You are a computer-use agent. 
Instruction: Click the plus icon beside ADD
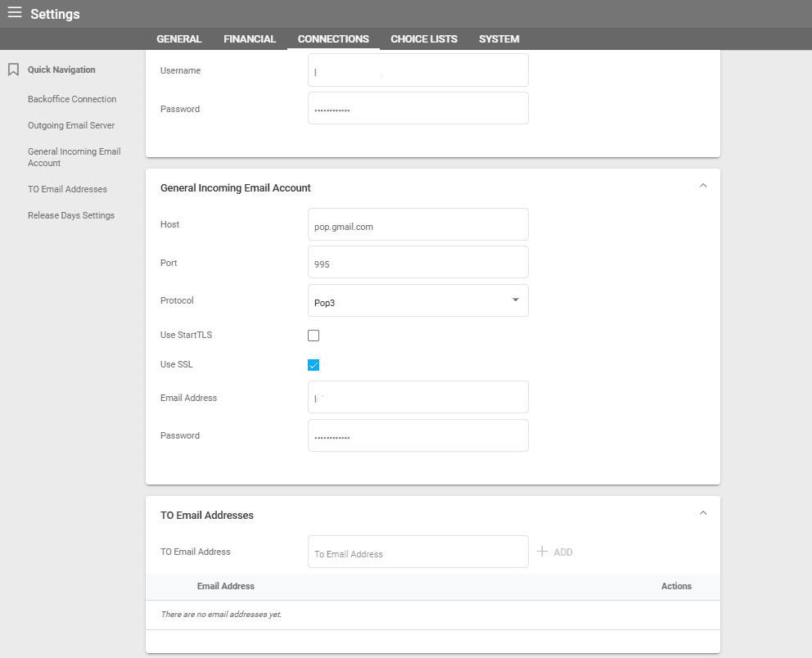542,552
